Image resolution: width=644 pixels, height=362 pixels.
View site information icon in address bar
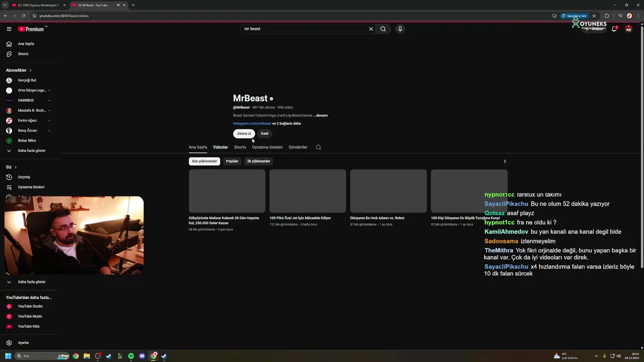35,16
